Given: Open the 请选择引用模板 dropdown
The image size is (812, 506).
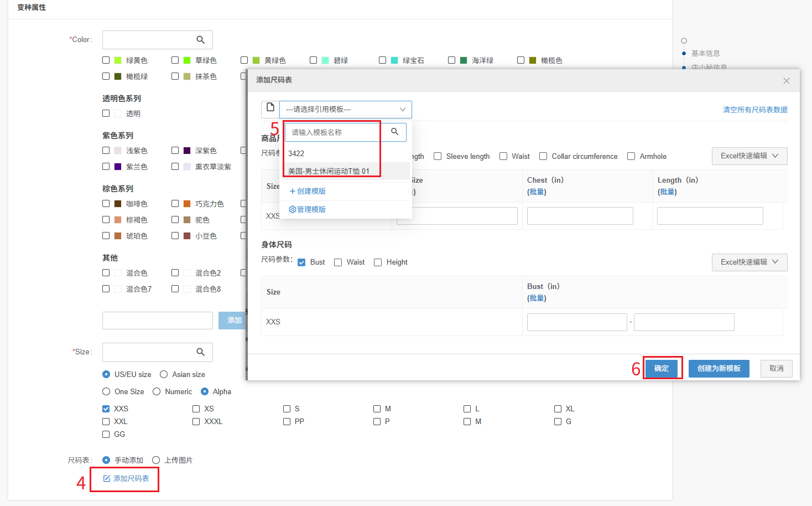Looking at the screenshot, I should coord(346,110).
